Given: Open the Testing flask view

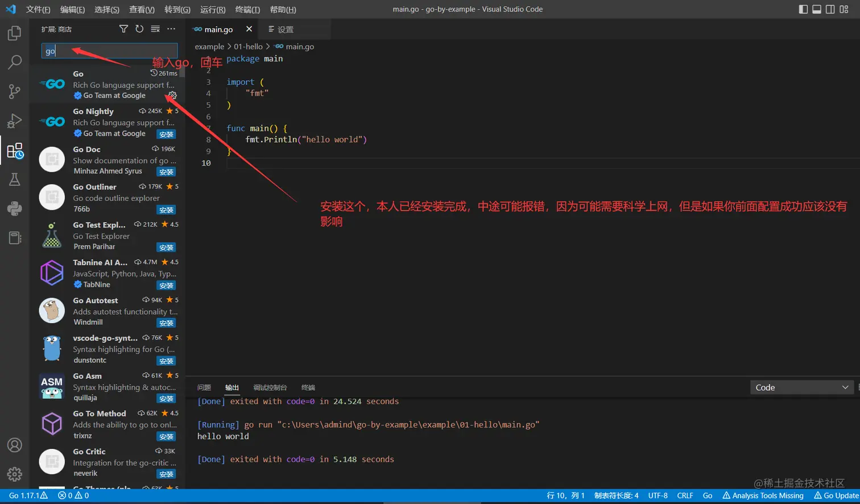Looking at the screenshot, I should 15,179.
